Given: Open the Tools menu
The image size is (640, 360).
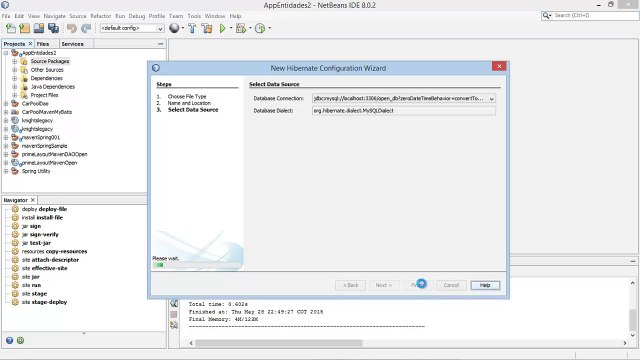Looking at the screenshot, I should [194, 16].
